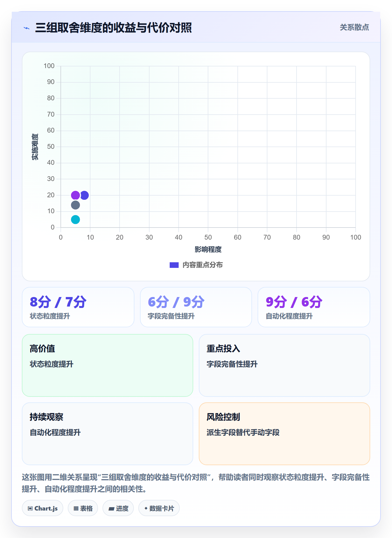392x538 pixels.
Task: Click the 进度 tag chip
Action: [x=118, y=508]
